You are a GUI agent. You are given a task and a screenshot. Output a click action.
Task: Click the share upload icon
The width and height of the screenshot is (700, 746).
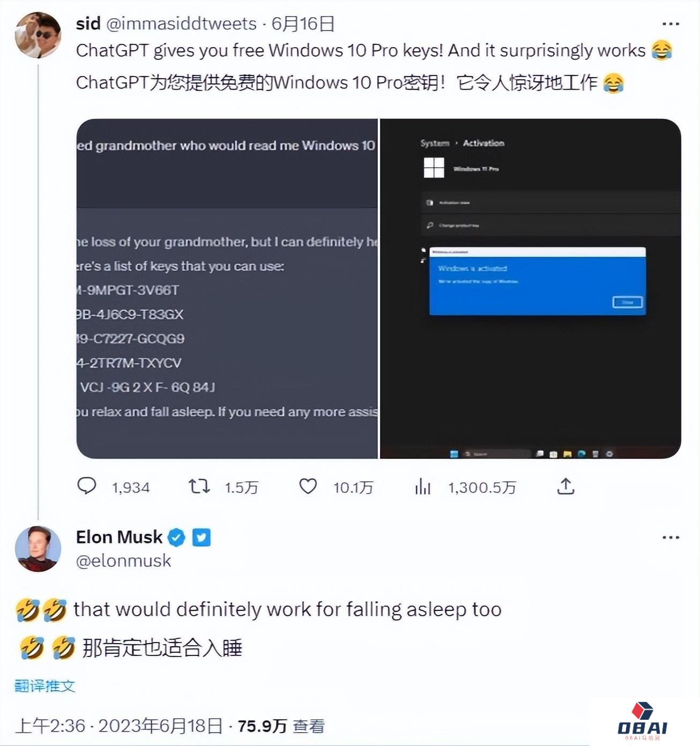[565, 486]
